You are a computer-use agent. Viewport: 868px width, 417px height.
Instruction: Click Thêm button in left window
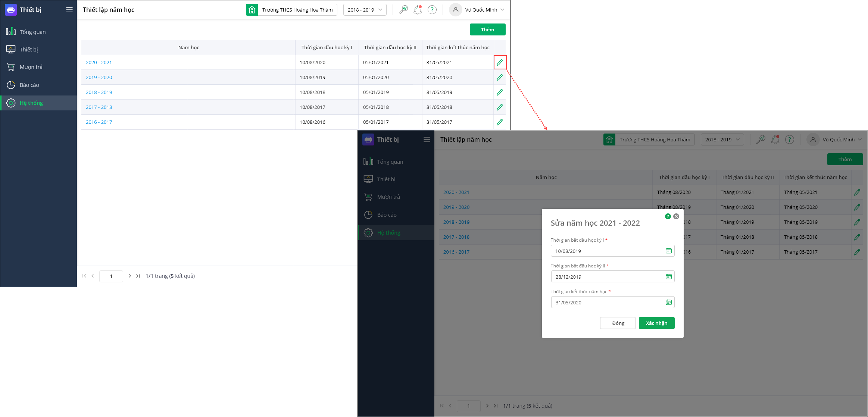[487, 29]
